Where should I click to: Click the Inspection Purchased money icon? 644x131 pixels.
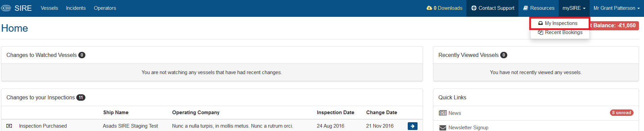click(x=9, y=126)
